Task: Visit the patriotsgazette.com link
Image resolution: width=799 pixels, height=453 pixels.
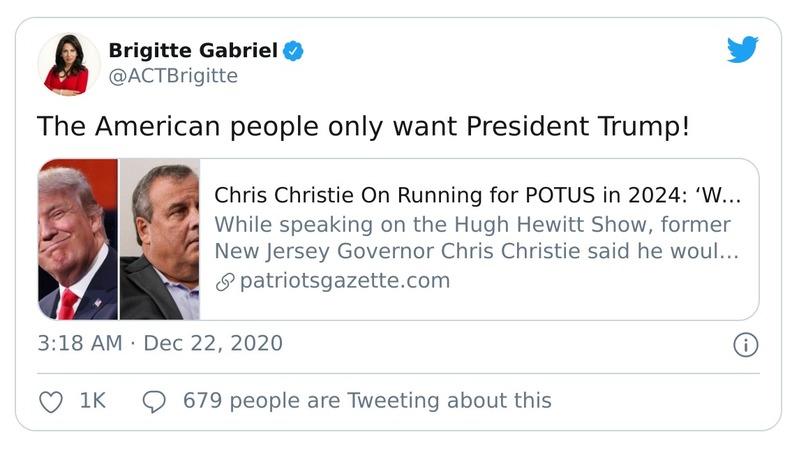Action: click(343, 281)
